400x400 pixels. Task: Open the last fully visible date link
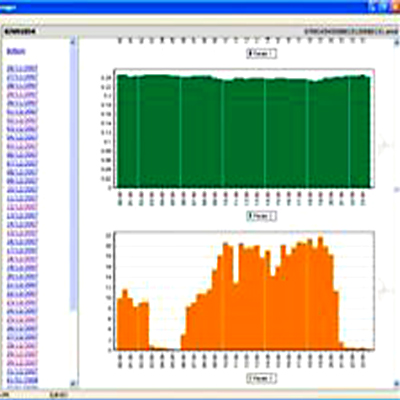22,380
